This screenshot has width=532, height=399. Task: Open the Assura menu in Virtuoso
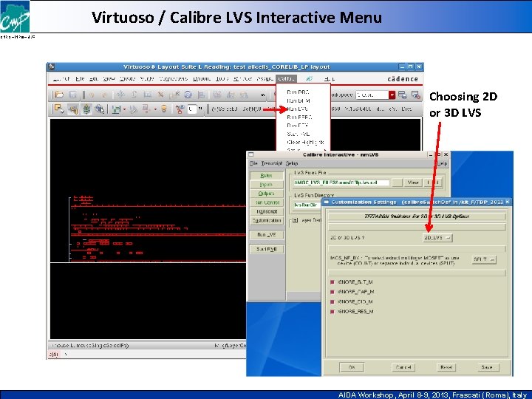pyautogui.click(x=265, y=79)
